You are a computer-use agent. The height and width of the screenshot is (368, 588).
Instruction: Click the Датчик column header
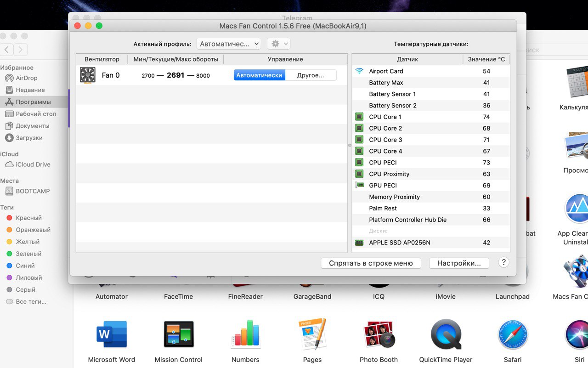pos(407,59)
